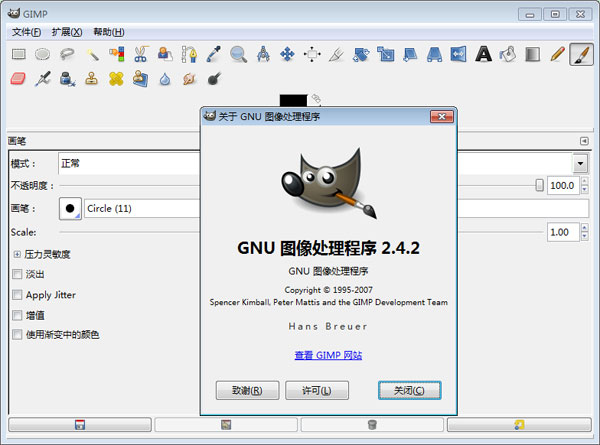The image size is (600, 445).
Task: Select the Shear tool
Action: point(410,54)
